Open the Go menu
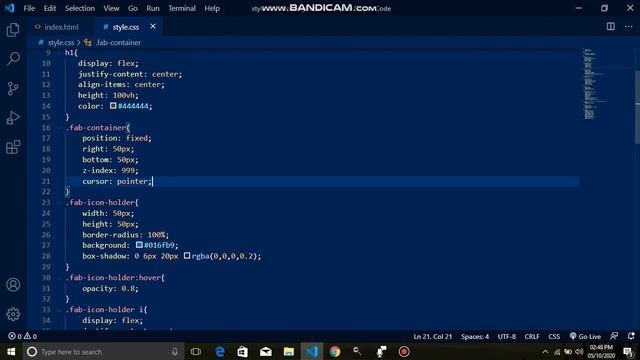640x360 pixels. [x=133, y=8]
